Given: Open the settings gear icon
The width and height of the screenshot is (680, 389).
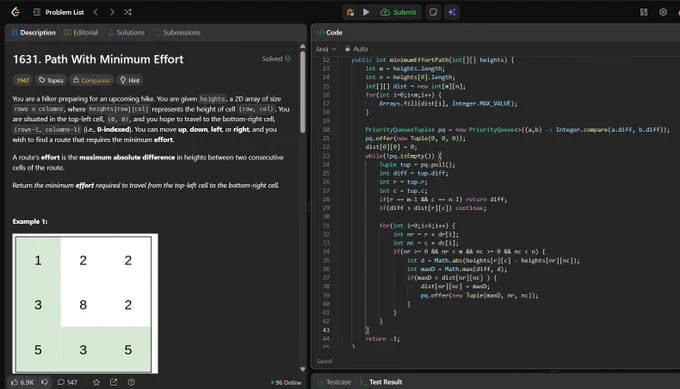Looking at the screenshot, I should [663, 12].
